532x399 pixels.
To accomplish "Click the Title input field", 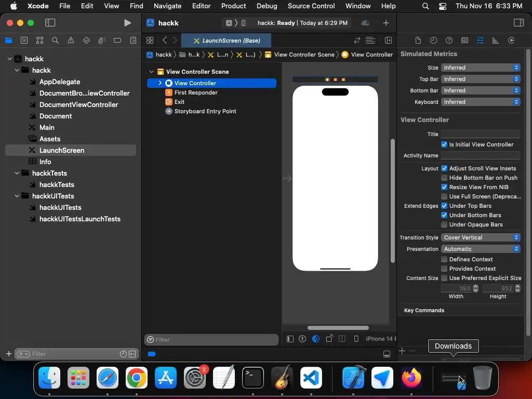I will [481, 134].
